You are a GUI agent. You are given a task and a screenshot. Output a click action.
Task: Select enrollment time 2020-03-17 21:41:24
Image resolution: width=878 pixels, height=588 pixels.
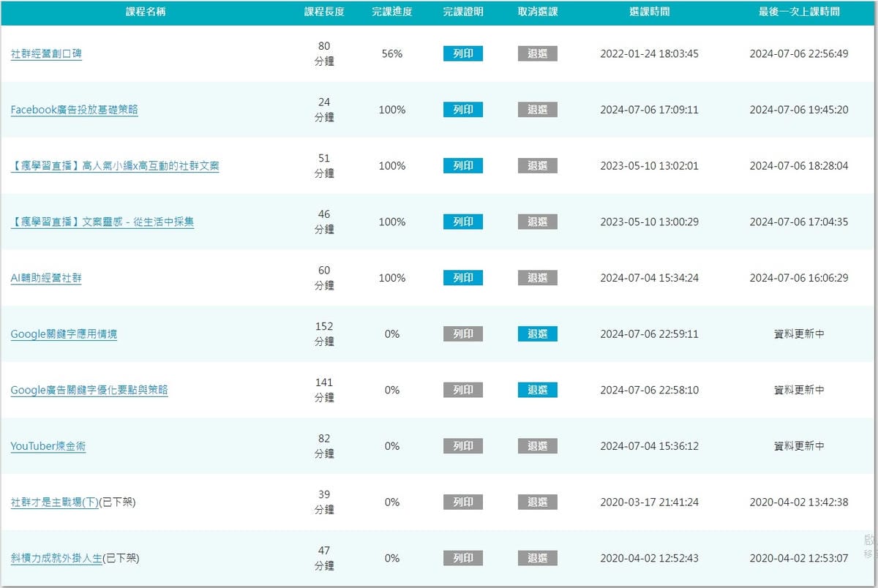[x=649, y=502]
